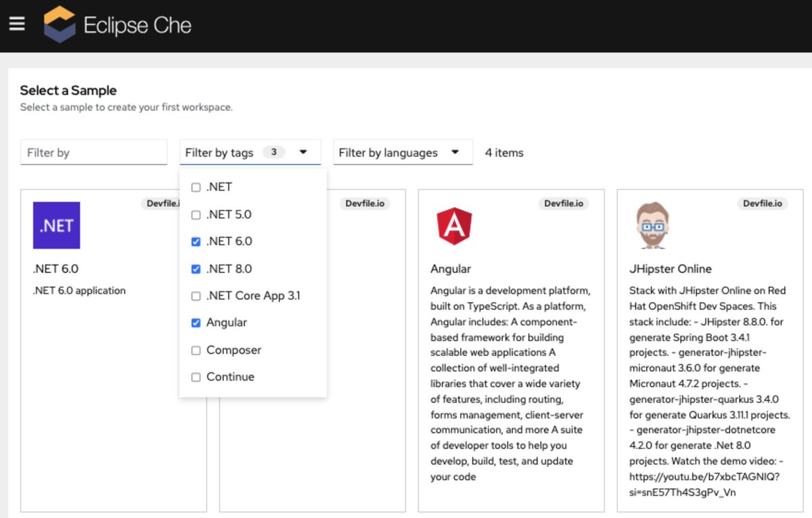Uncheck the Angular tag checkbox

[x=196, y=323]
